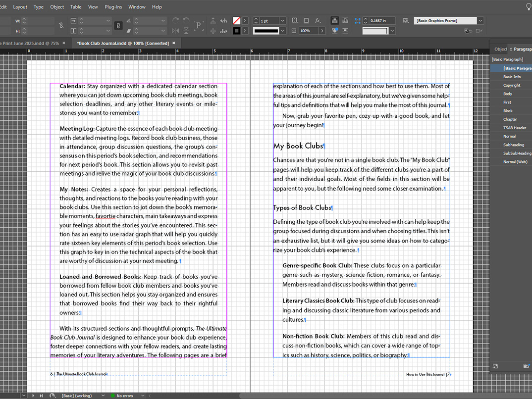Open the preflight profile [Basic] (working) dropdown
The height and width of the screenshot is (399, 532).
pyautogui.click(x=103, y=396)
